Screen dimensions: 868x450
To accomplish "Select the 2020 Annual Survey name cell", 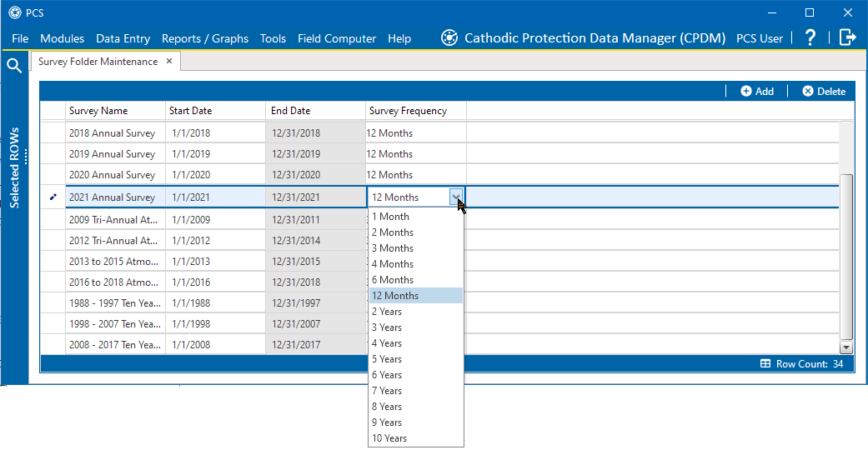I will [x=115, y=175].
